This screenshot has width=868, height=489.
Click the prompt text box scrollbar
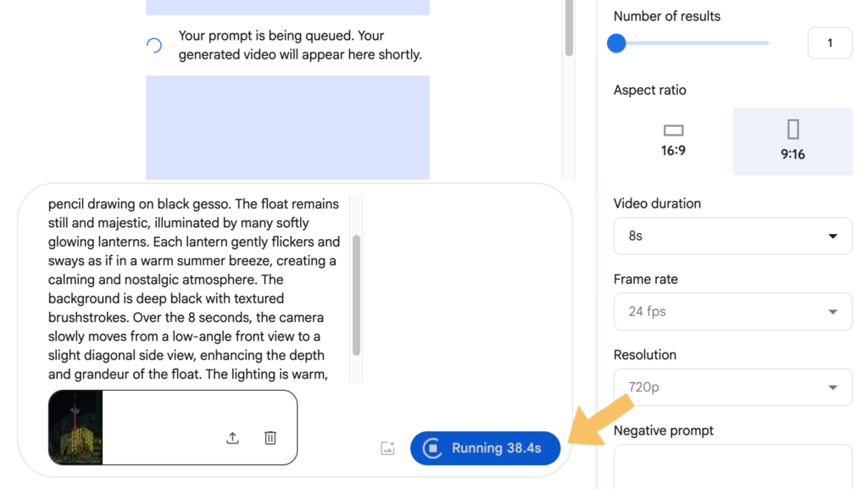click(x=356, y=295)
